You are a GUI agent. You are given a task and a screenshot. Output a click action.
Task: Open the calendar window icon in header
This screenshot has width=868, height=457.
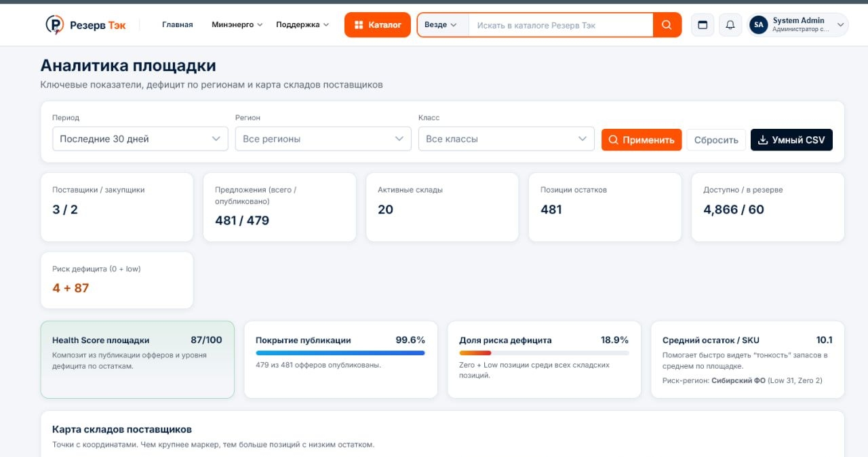[703, 25]
